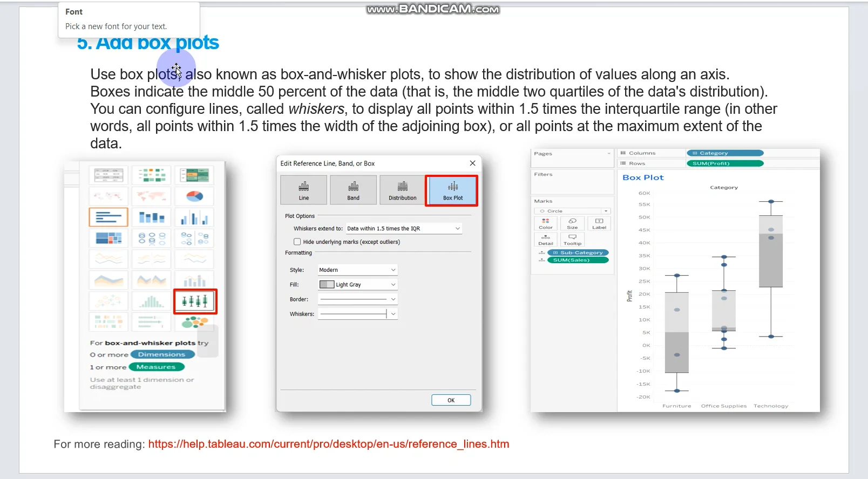This screenshot has width=868, height=479.
Task: Open the help.tableau.com reference lines link
Action: pyautogui.click(x=329, y=444)
